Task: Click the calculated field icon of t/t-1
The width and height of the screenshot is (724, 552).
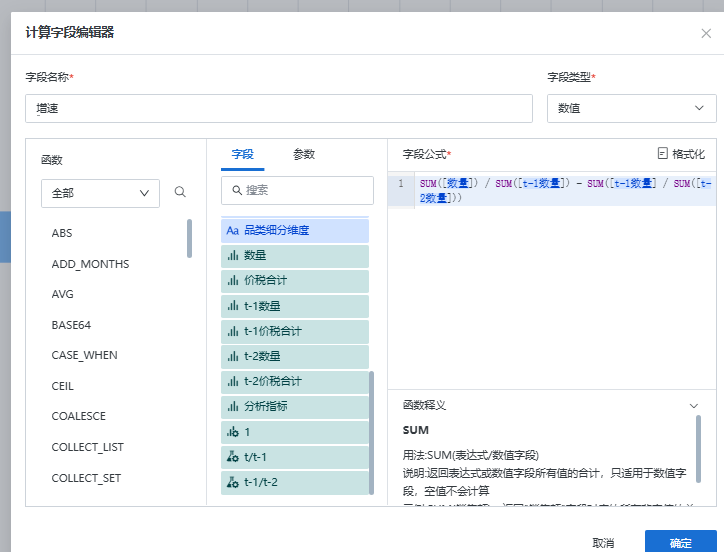Action: coord(232,456)
